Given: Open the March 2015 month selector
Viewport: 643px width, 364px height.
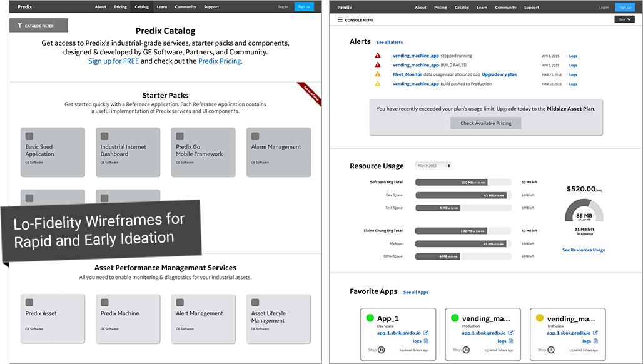Looking at the screenshot, I should [433, 166].
